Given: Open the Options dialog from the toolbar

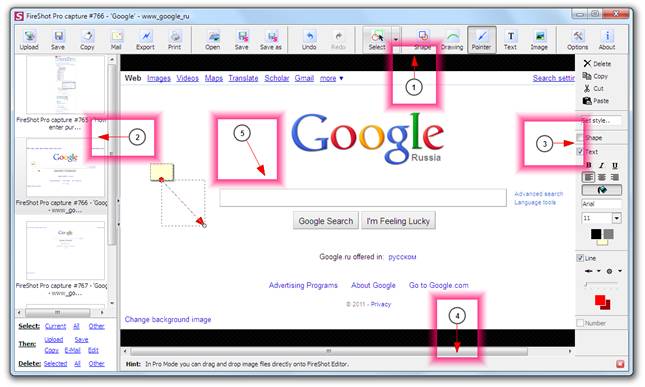Looking at the screenshot, I should pyautogui.click(x=578, y=40).
